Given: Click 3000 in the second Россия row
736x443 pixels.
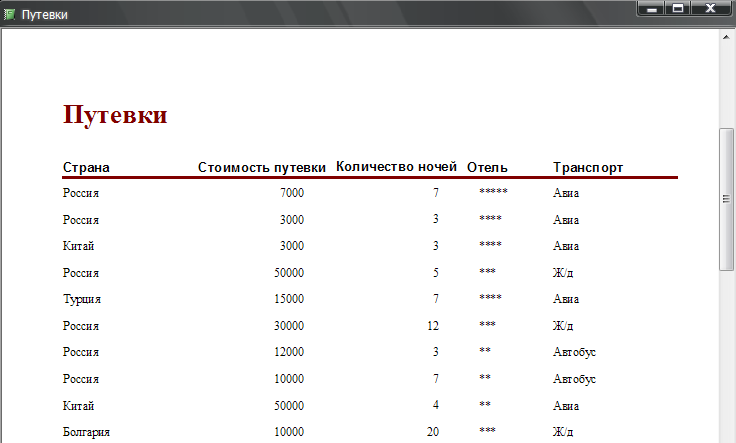Looking at the screenshot, I should click(x=292, y=220).
